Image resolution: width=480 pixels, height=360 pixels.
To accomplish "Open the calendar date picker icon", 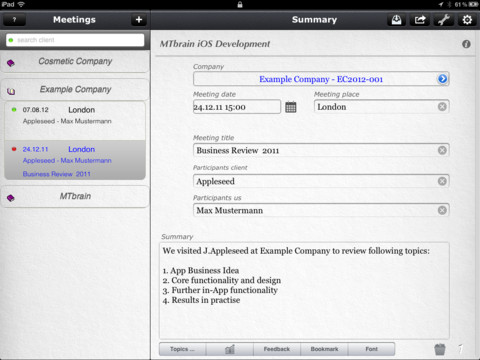I will pos(291,107).
